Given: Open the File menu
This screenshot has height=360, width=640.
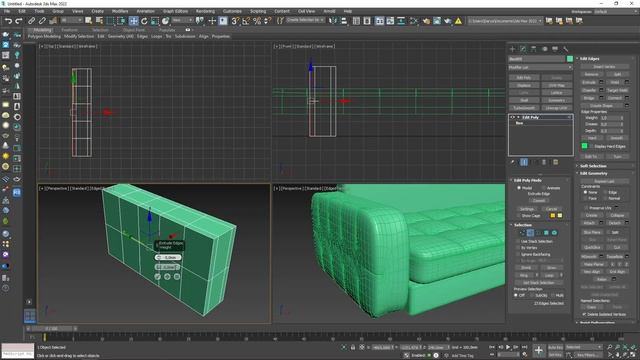Looking at the screenshot, I should [x=7, y=11].
